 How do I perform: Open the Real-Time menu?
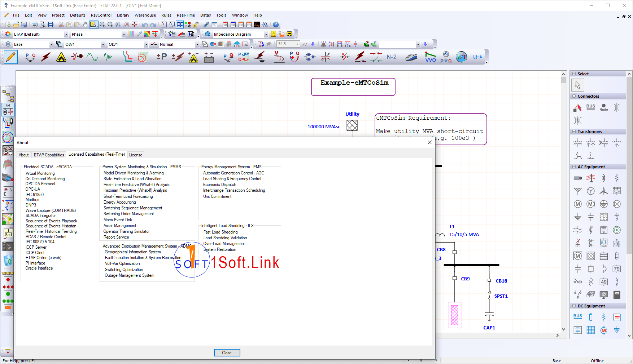[186, 15]
